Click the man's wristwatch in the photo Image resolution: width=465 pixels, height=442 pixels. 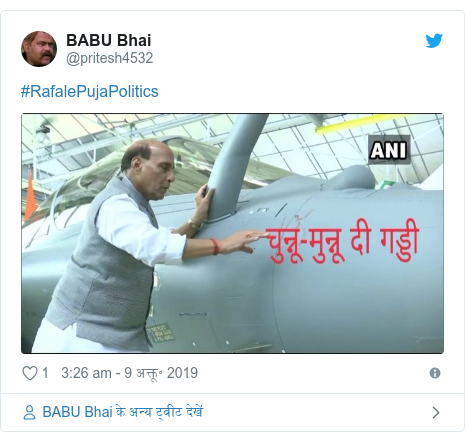click(x=194, y=224)
